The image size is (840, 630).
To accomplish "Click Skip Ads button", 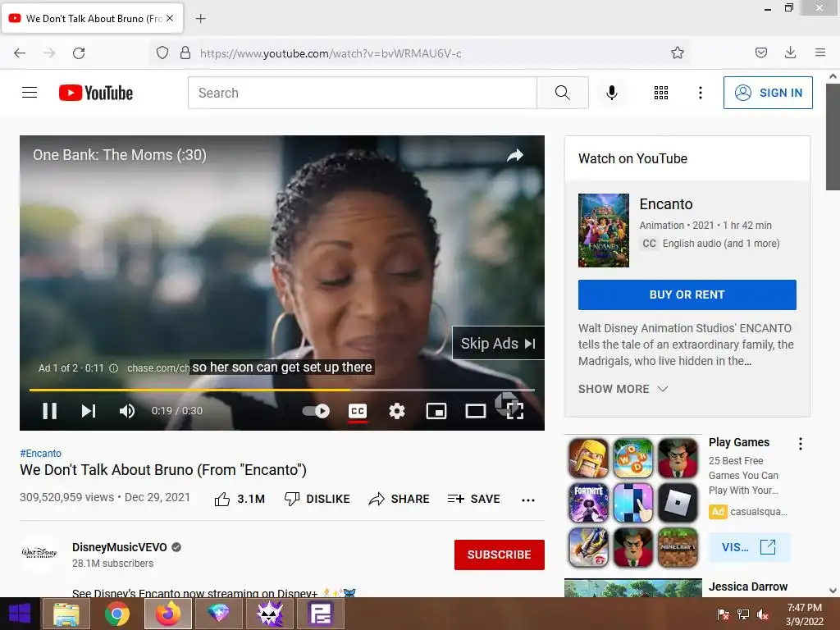I will (x=498, y=344).
